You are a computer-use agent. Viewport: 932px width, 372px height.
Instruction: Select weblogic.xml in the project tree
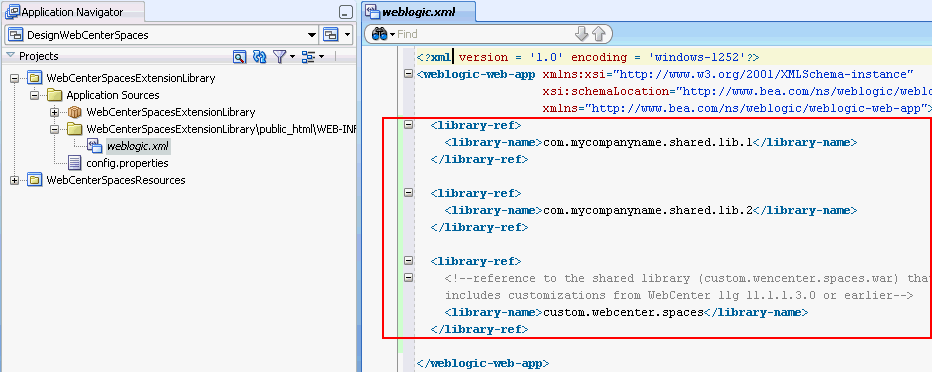tap(138, 146)
